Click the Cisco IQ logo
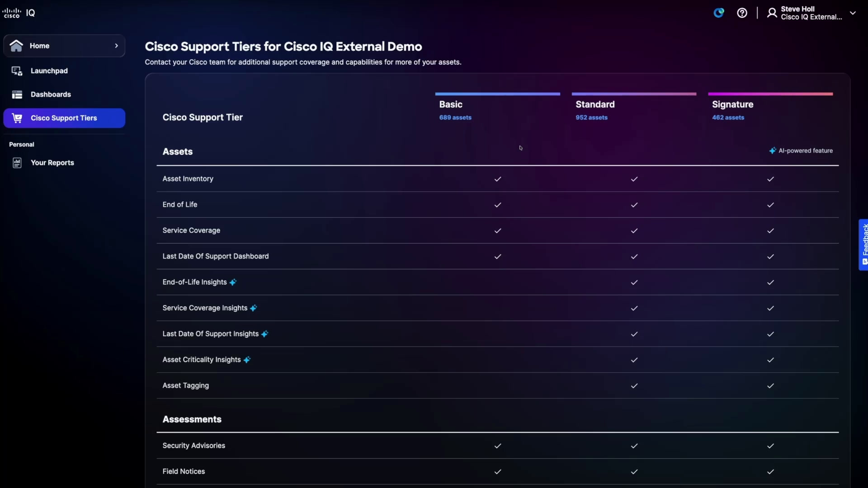The image size is (868, 488). point(19,13)
